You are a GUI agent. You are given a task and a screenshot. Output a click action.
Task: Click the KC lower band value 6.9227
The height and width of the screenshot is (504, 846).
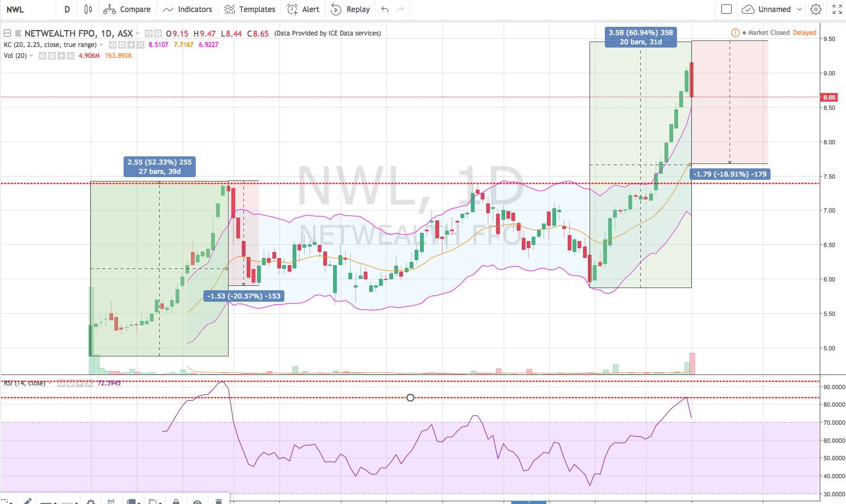click(x=208, y=45)
